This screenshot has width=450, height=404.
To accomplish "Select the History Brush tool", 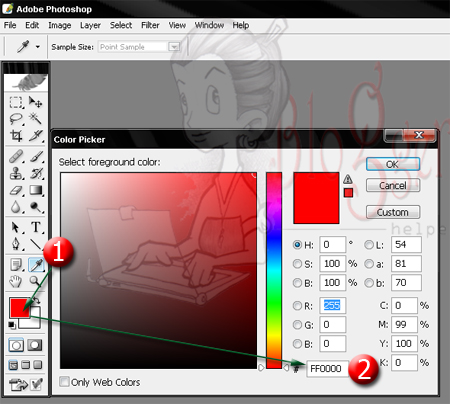I will tap(36, 173).
